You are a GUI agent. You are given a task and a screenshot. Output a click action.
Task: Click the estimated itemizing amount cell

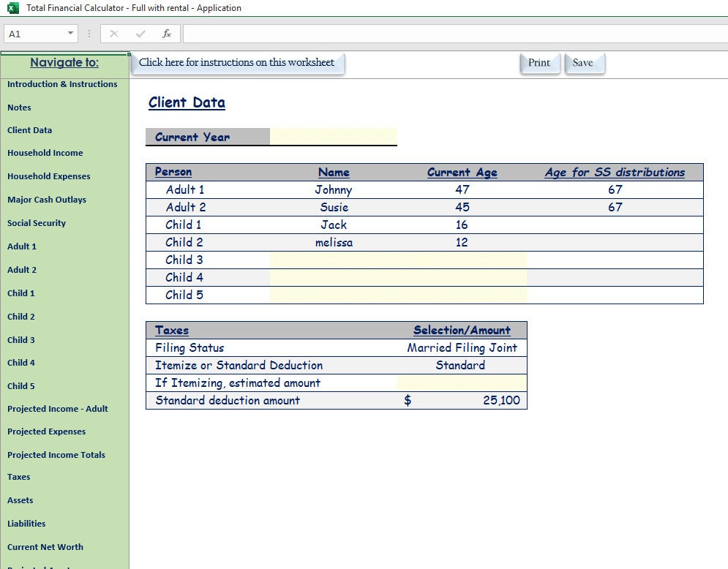(460, 383)
